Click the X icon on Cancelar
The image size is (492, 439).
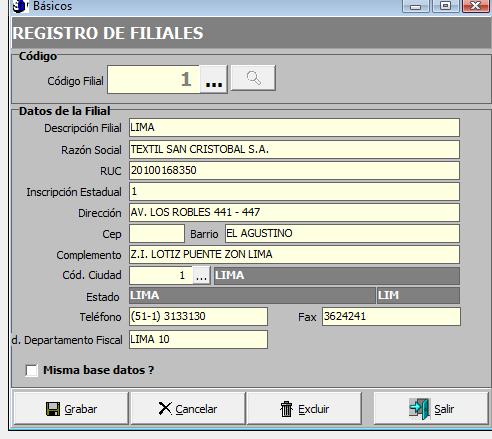pos(165,408)
